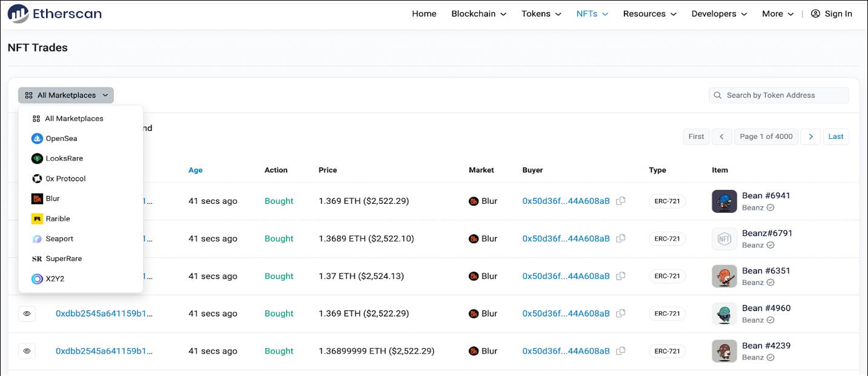Click the Age column header
868x376 pixels.
[x=196, y=170]
